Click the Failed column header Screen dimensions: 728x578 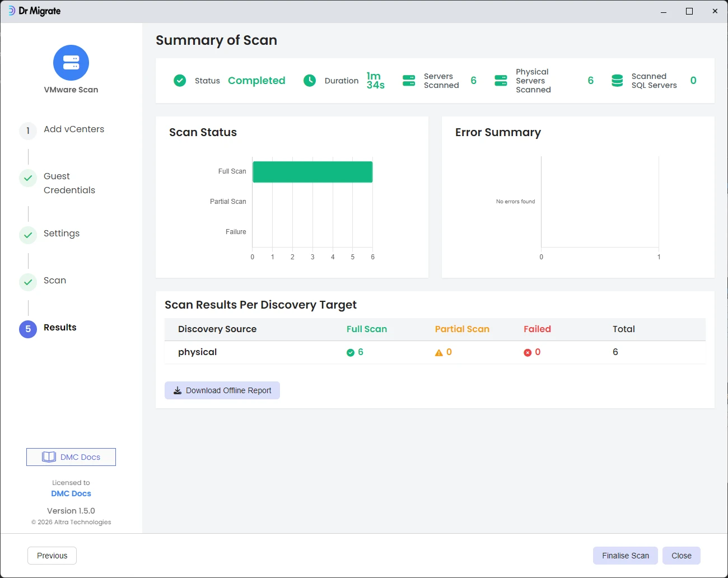537,329
